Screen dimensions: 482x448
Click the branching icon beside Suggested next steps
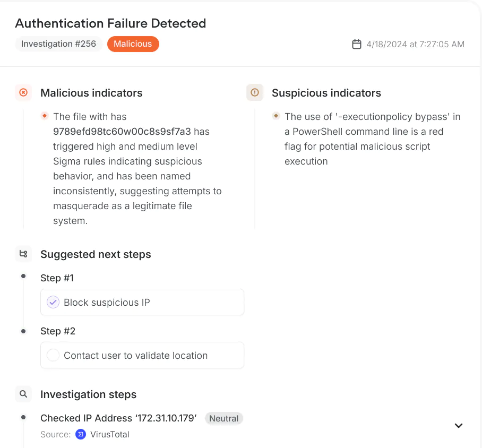pyautogui.click(x=23, y=254)
